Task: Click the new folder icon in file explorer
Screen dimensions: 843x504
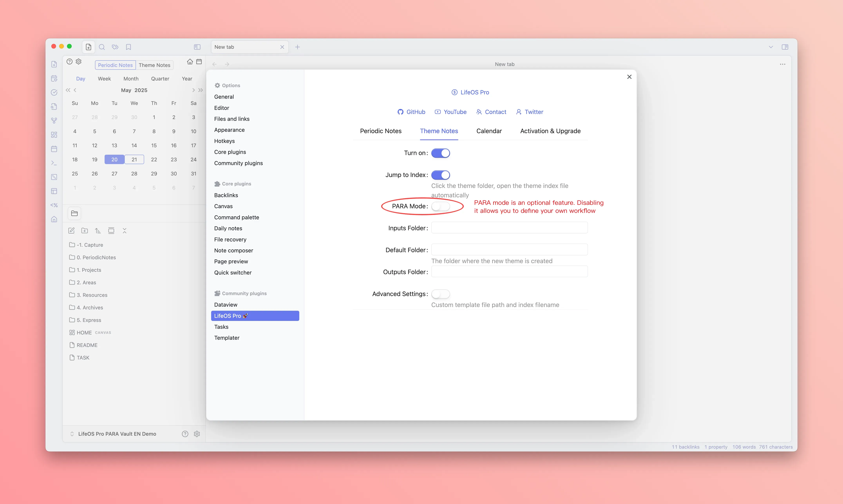Action: click(85, 231)
